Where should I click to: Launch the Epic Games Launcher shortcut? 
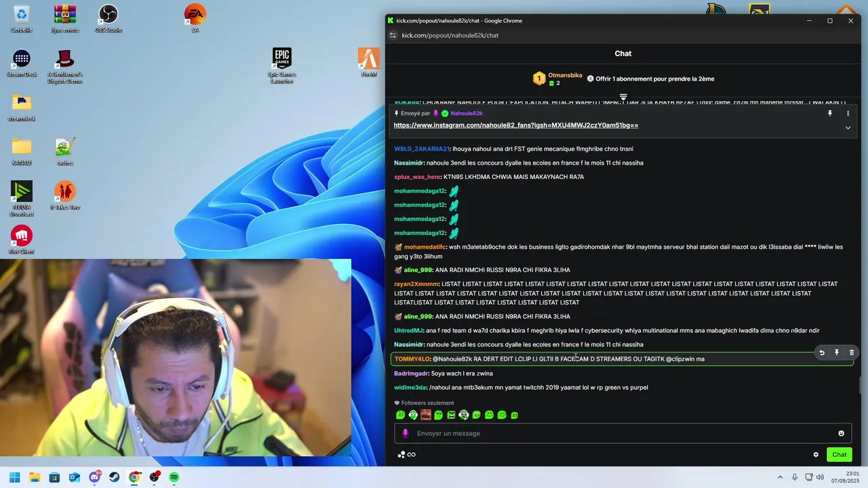click(x=282, y=66)
